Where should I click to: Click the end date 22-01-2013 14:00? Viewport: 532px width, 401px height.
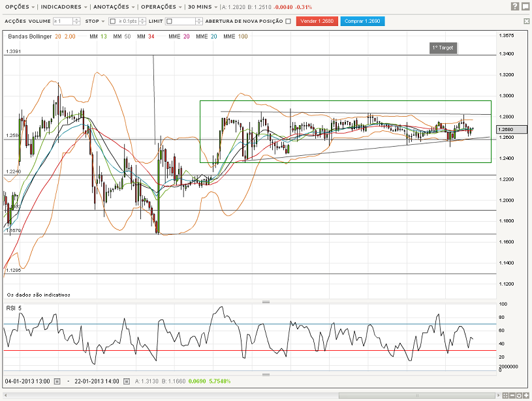(97, 381)
